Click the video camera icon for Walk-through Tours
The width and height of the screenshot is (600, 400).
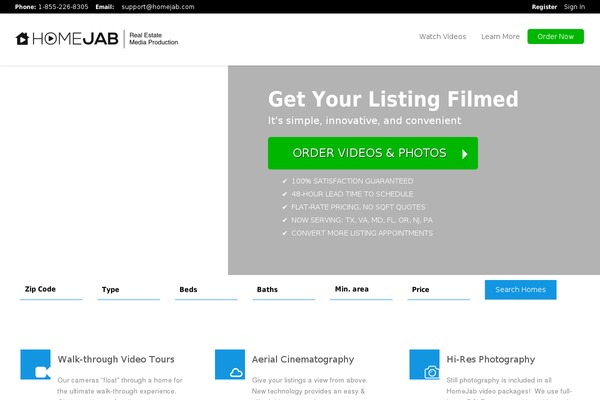(36, 365)
